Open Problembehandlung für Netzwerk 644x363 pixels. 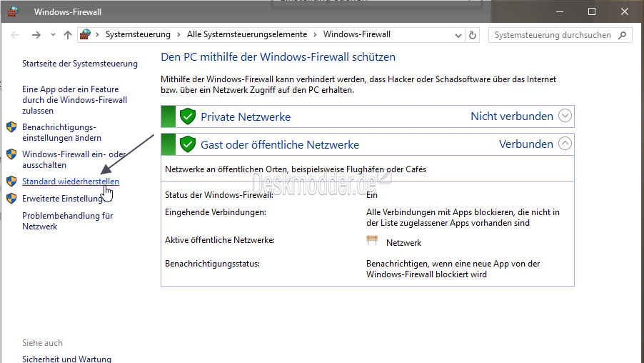[67, 222]
